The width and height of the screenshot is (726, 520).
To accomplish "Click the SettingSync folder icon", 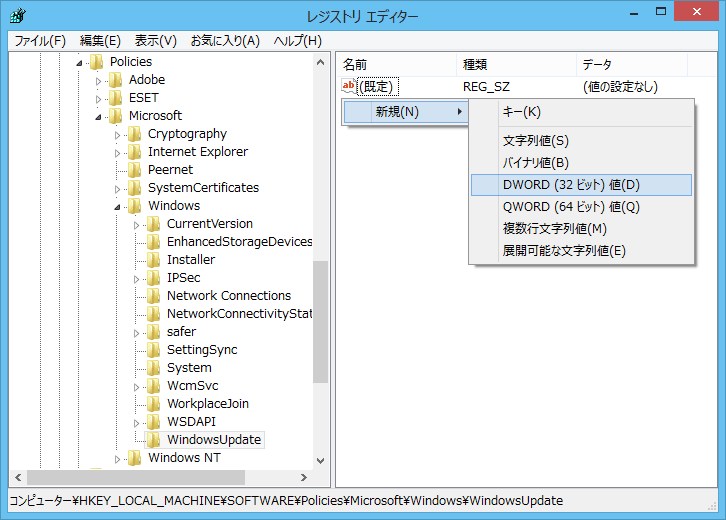I will click(154, 350).
